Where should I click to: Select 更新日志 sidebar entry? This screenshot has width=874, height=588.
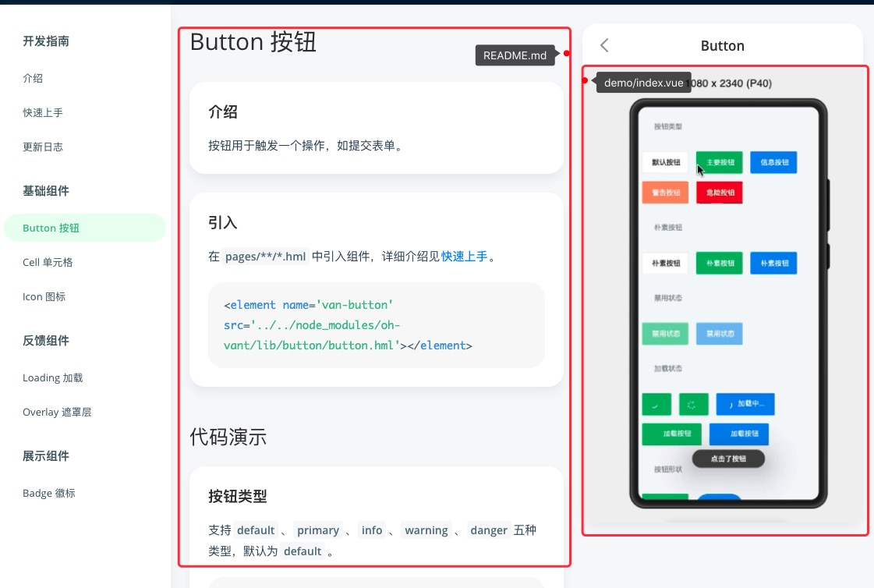[x=43, y=147]
